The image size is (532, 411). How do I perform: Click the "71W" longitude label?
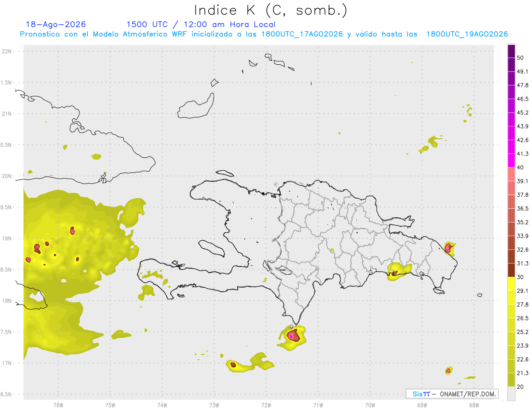tap(318, 405)
